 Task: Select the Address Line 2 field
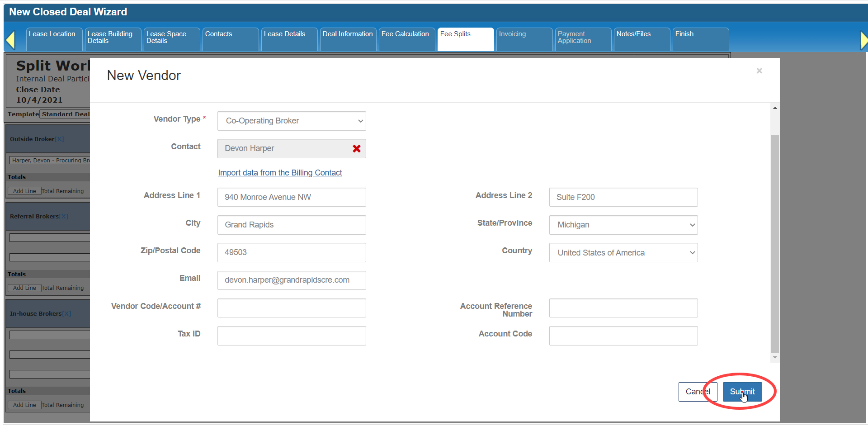click(x=623, y=197)
